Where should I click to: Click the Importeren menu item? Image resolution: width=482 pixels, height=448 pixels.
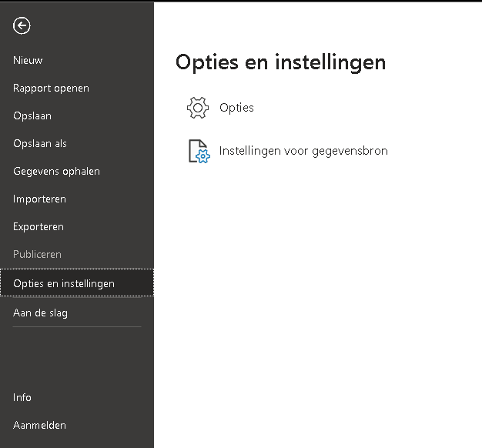click(x=39, y=199)
